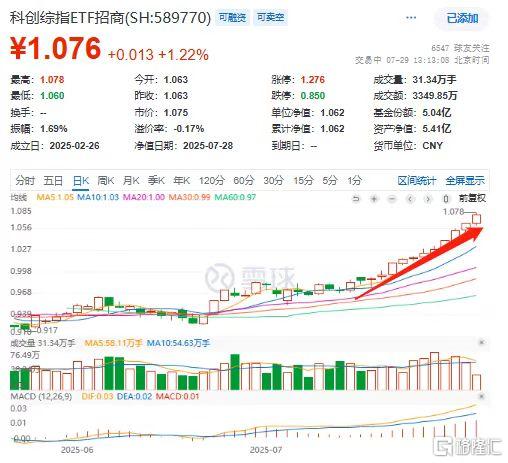Click the chart pan right arrow icon
The width and height of the screenshot is (508, 463).
(428, 199)
